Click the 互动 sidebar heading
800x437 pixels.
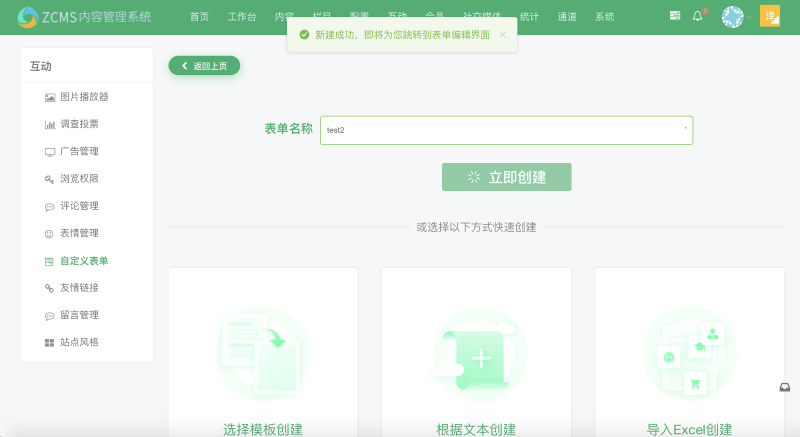pos(41,66)
